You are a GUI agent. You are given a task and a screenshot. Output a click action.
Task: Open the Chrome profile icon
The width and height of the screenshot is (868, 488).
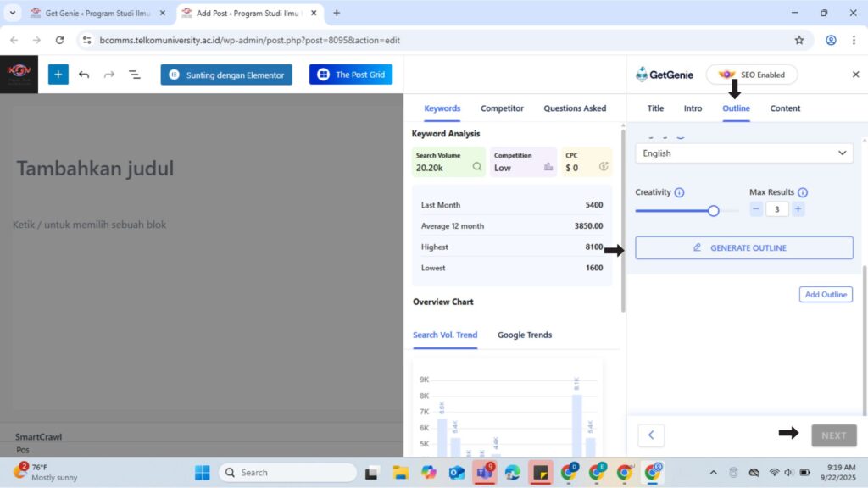click(831, 40)
